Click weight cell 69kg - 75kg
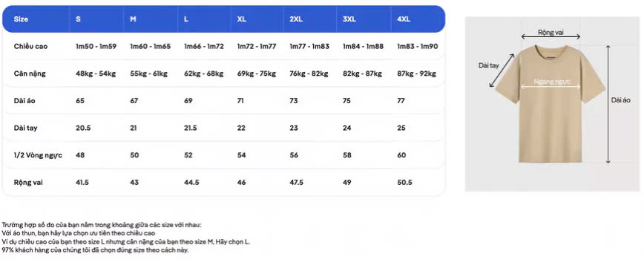The height and width of the screenshot is (274, 644). coord(256,74)
